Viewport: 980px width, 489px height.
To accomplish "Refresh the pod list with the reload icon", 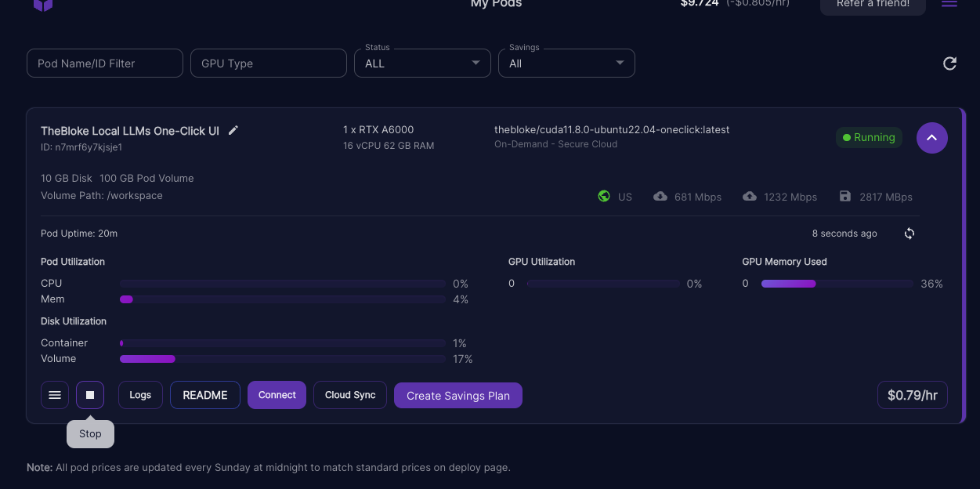I will coord(949,63).
